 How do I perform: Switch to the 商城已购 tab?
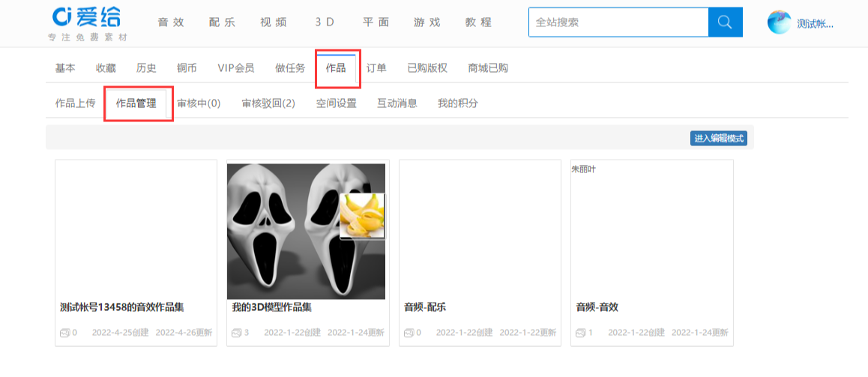[x=488, y=68]
